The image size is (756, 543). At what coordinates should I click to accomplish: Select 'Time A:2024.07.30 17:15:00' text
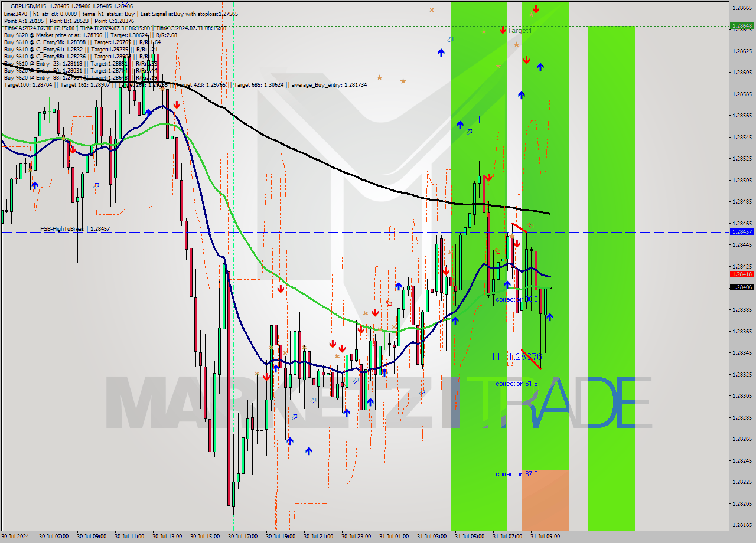(39, 28)
